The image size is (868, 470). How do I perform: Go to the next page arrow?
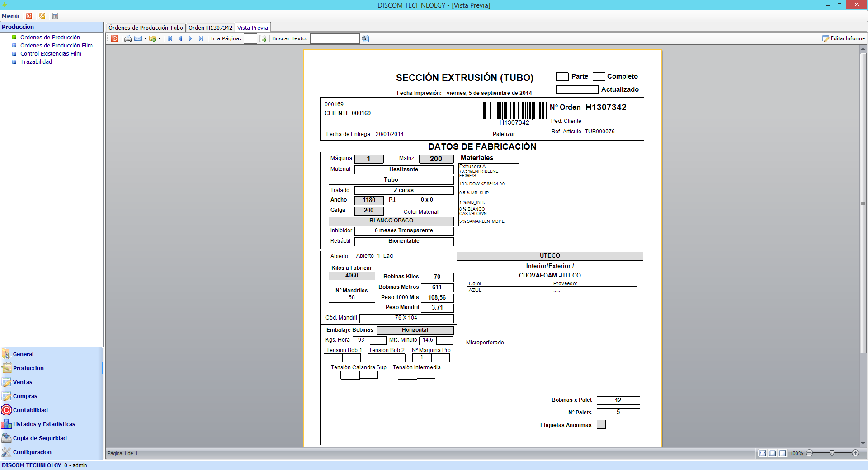coord(190,39)
